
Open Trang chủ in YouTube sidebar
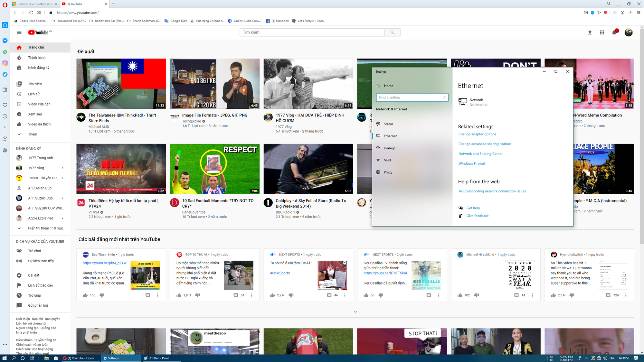click(x=40, y=47)
